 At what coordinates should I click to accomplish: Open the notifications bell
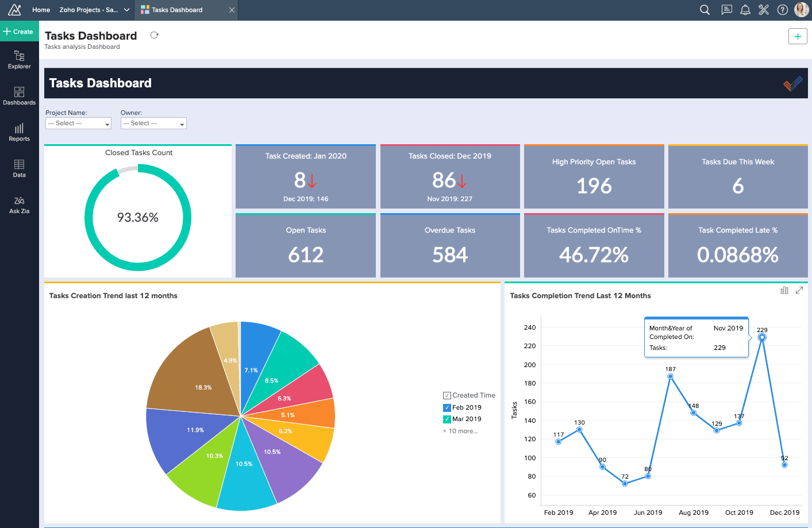[x=745, y=10]
